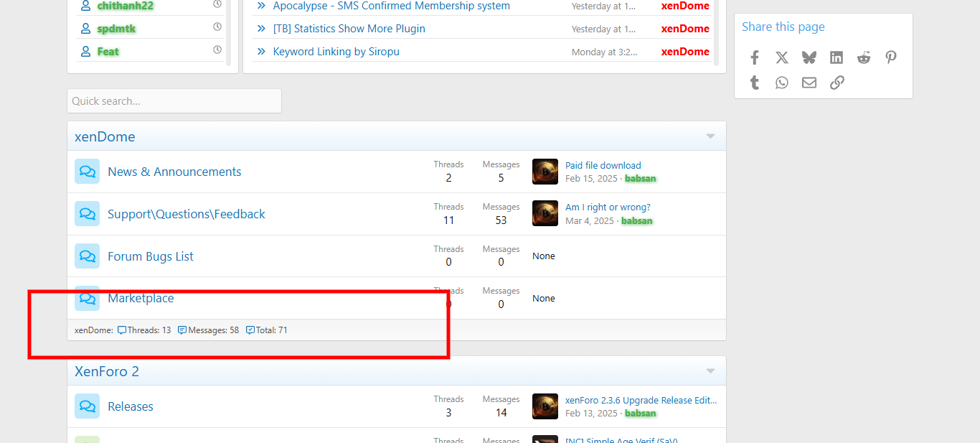Image resolution: width=980 pixels, height=443 pixels.
Task: View Feat's profile
Action: pyautogui.click(x=108, y=52)
